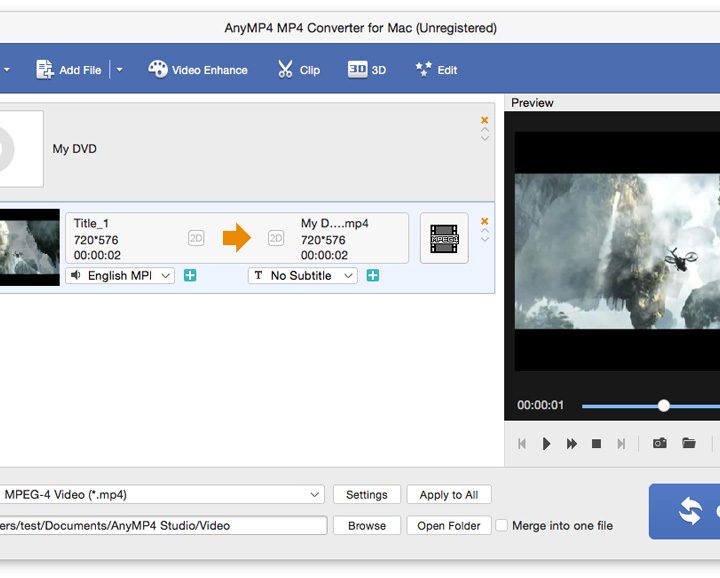Open the MPEG-4 Video profile dropdown

(x=162, y=494)
